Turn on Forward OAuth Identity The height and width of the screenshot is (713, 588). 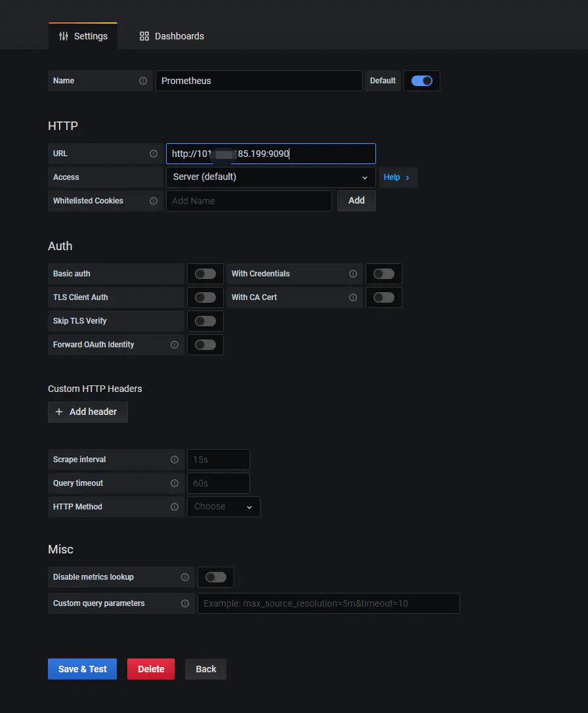pos(205,345)
